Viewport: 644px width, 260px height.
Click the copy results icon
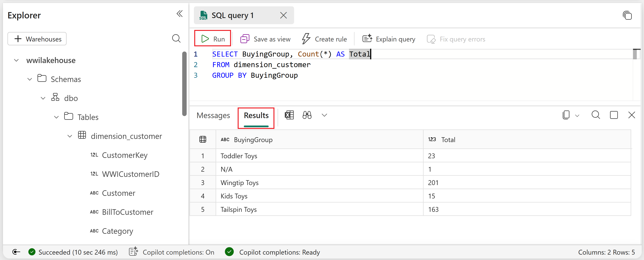click(x=566, y=115)
